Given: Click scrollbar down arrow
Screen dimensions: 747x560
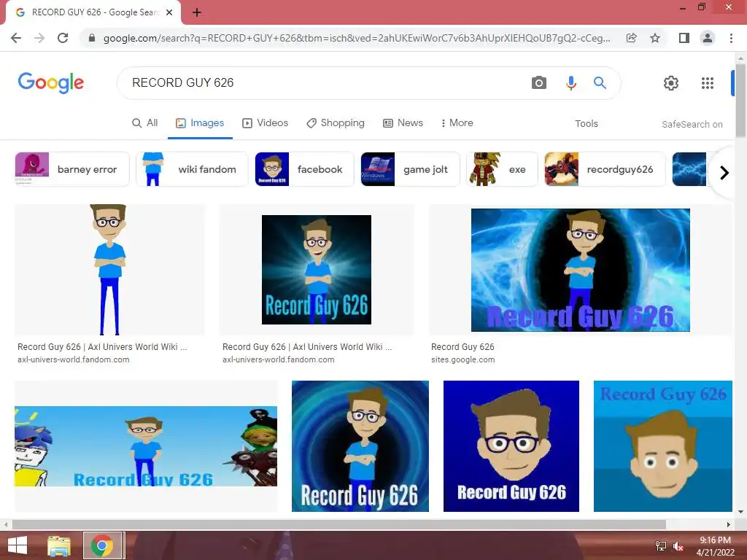Looking at the screenshot, I should click(x=740, y=512).
